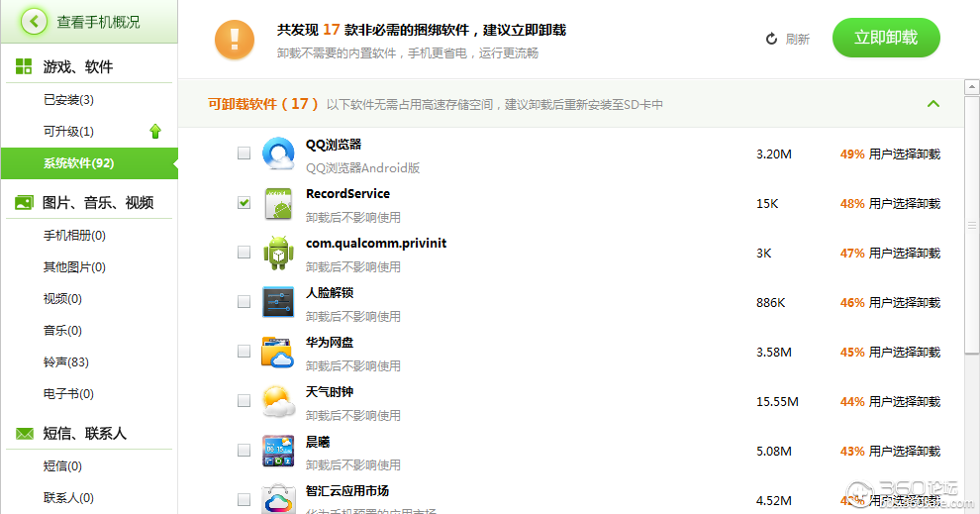This screenshot has width=980, height=514.
Task: Check the 华为网盘 checkbox
Action: coord(244,352)
